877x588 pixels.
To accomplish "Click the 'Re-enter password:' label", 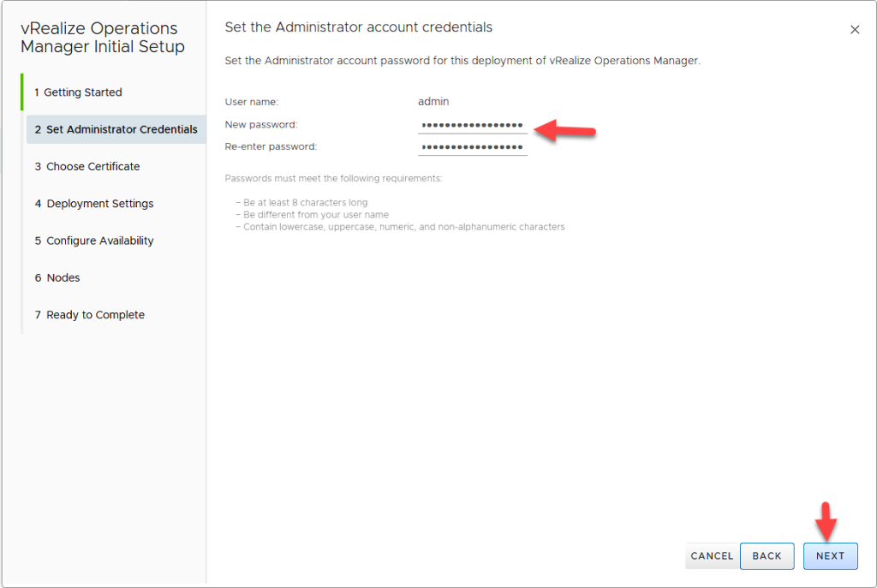I will pyautogui.click(x=271, y=147).
